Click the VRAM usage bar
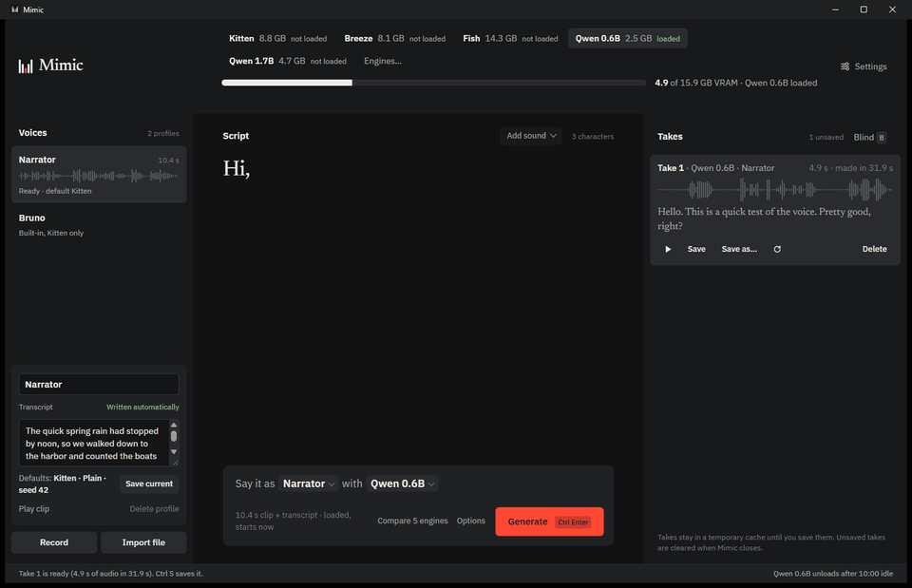 pyautogui.click(x=433, y=83)
